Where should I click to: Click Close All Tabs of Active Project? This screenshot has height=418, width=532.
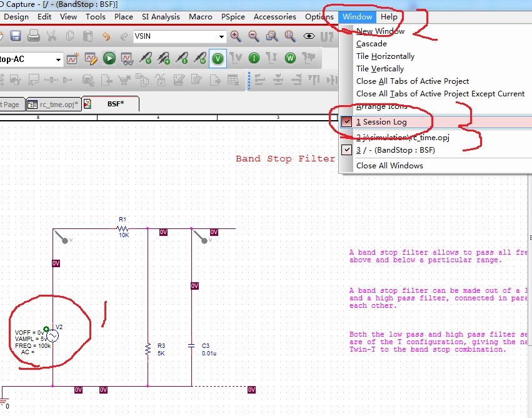coord(413,81)
